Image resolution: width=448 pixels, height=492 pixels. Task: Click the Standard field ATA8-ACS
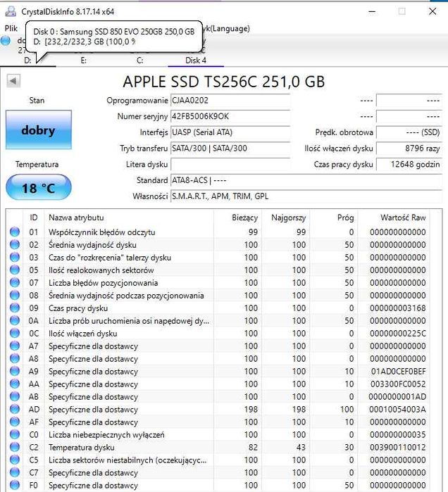point(306,180)
